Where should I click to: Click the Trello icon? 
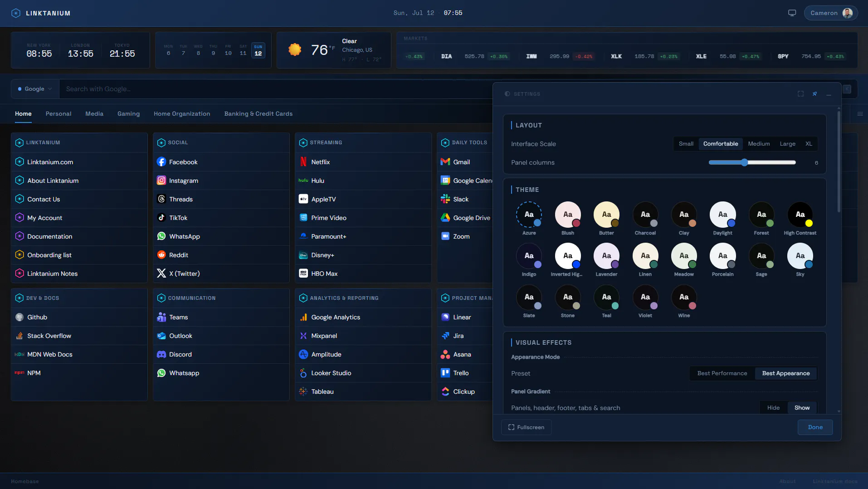(445, 373)
